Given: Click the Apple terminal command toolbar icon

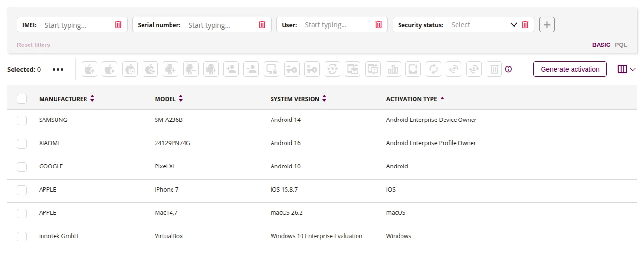Looking at the screenshot, I should click(x=130, y=69).
